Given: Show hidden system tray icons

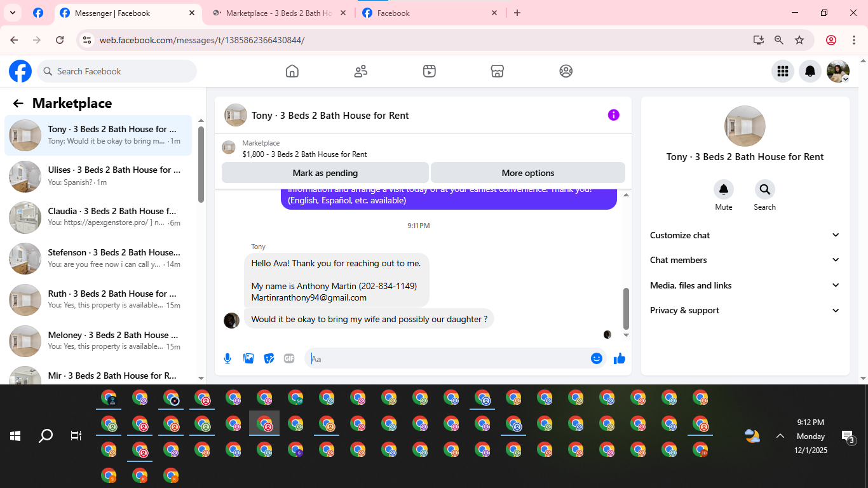Looking at the screenshot, I should 780,436.
